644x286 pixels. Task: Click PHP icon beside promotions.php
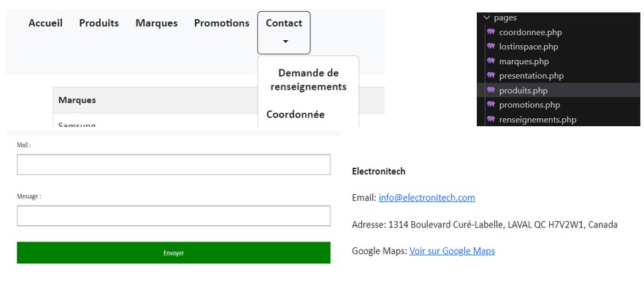491,104
